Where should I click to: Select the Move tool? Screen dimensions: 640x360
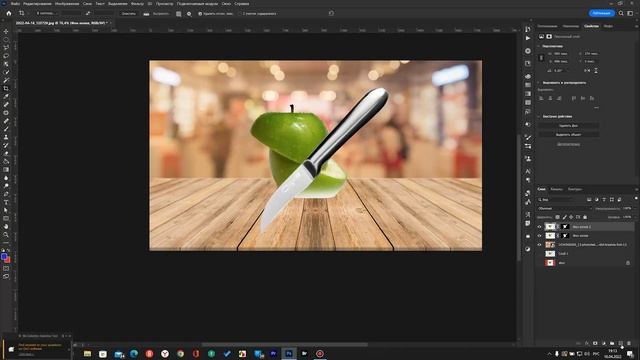6,31
